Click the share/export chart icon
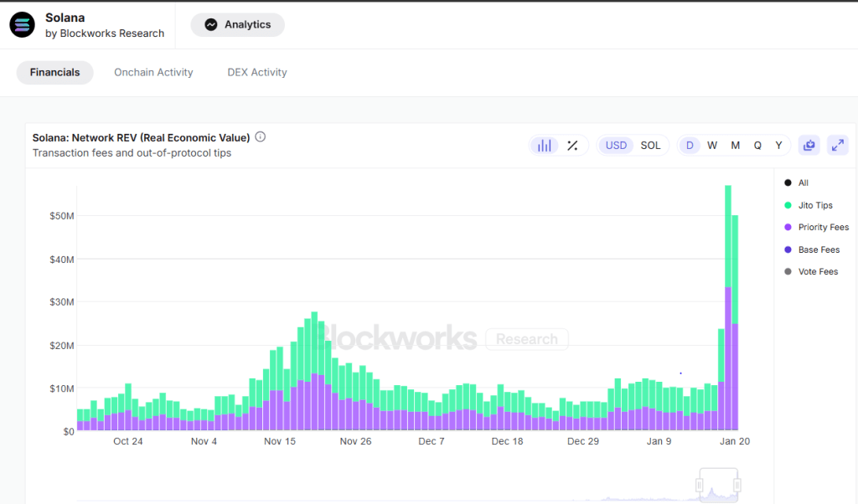Viewport: 858px width, 504px height. tap(809, 146)
